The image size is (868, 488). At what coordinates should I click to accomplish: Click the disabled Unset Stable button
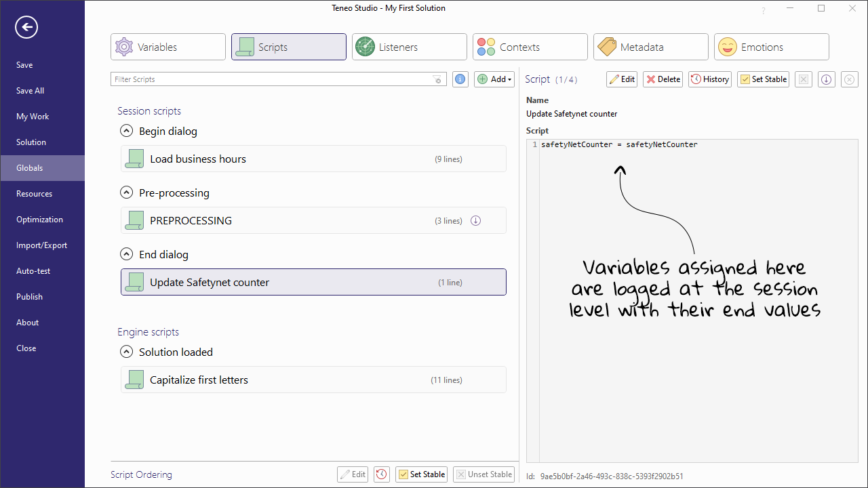coord(484,474)
